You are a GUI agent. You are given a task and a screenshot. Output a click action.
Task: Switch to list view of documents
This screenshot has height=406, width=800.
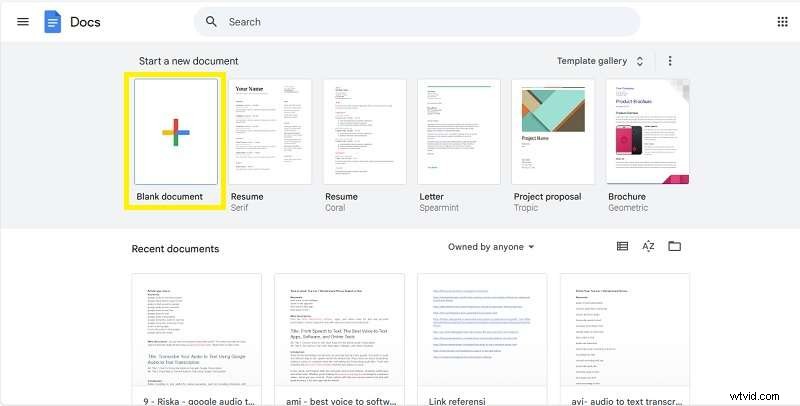pyautogui.click(x=622, y=246)
